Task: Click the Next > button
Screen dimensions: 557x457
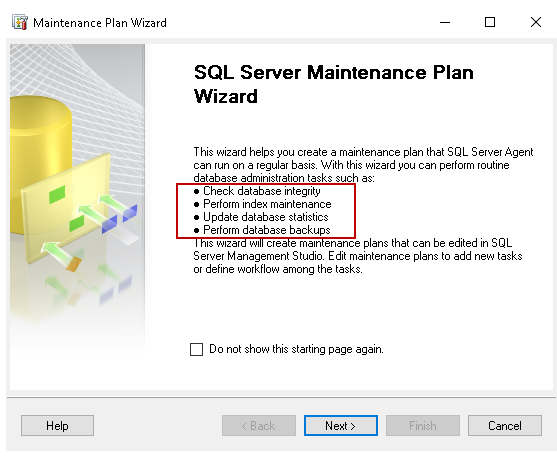Action: 341,425
